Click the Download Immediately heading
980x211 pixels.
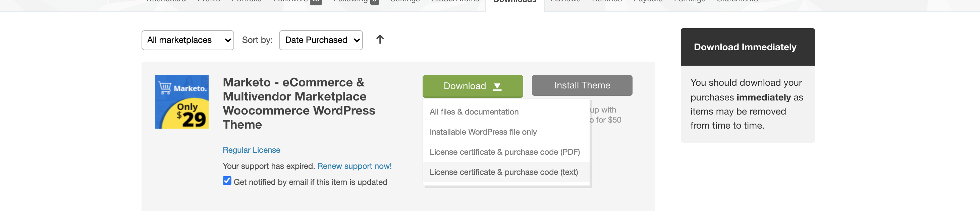[x=745, y=47]
